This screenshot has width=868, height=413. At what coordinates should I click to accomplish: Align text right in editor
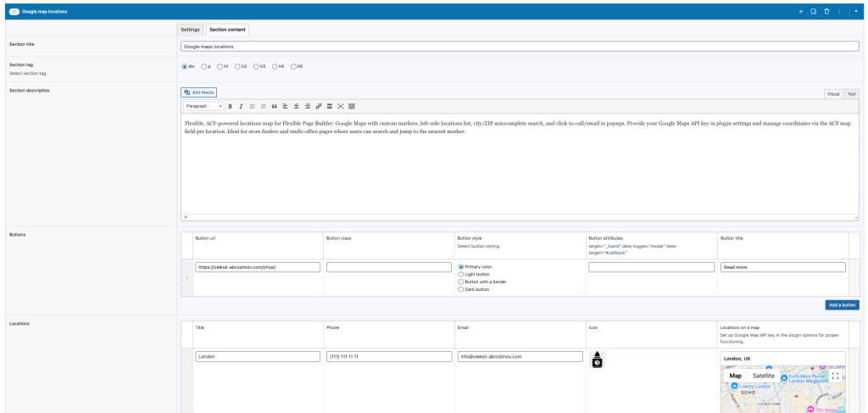click(x=307, y=106)
